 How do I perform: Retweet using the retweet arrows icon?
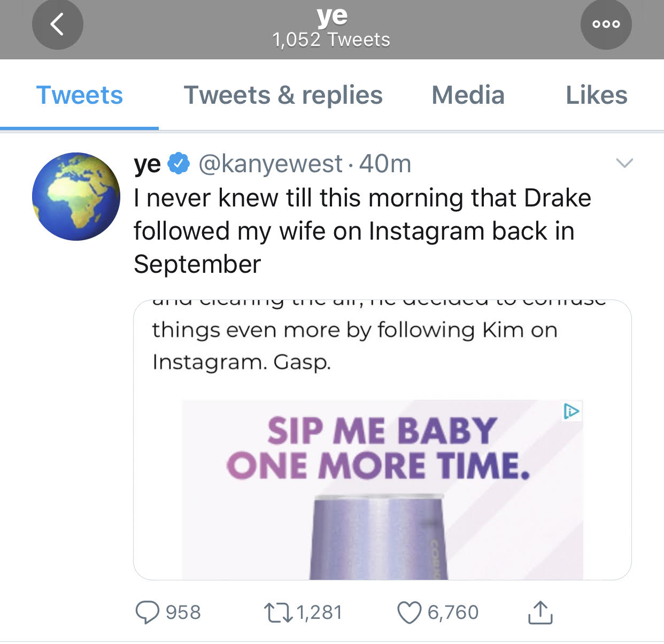coord(279,613)
